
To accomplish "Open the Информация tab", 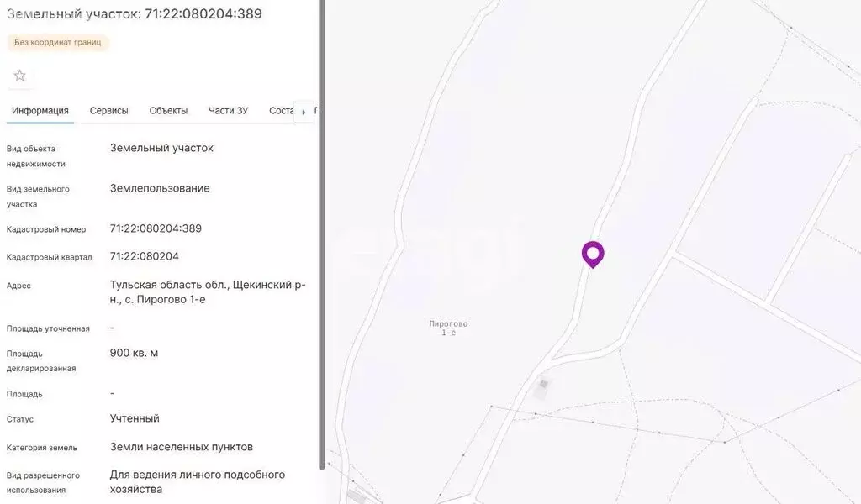I will pyautogui.click(x=40, y=111).
